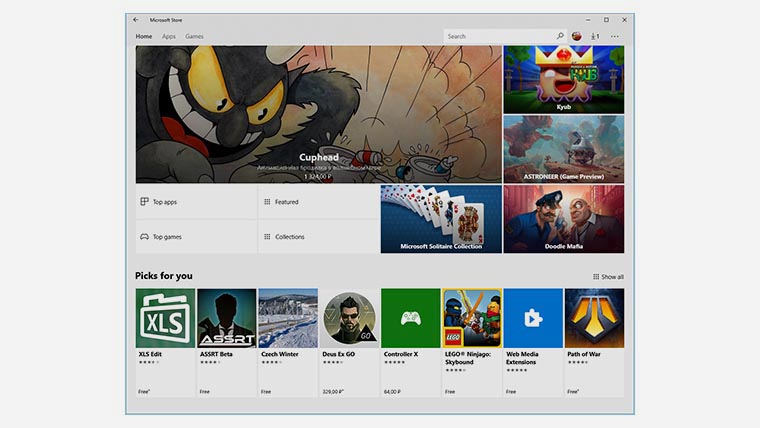Click the ASSRT Beta title text
The image size is (760, 428).
(x=216, y=354)
